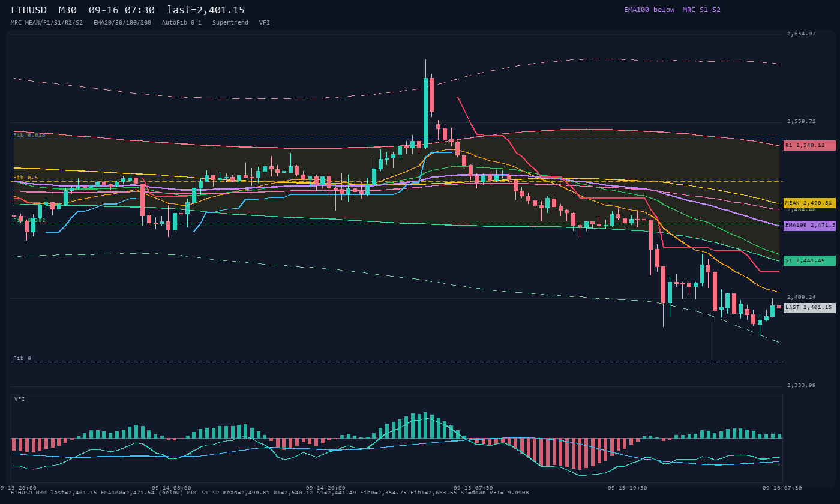Image resolution: width=840 pixels, height=504 pixels.
Task: Click the Supertrend legend entry
Action: (x=230, y=22)
